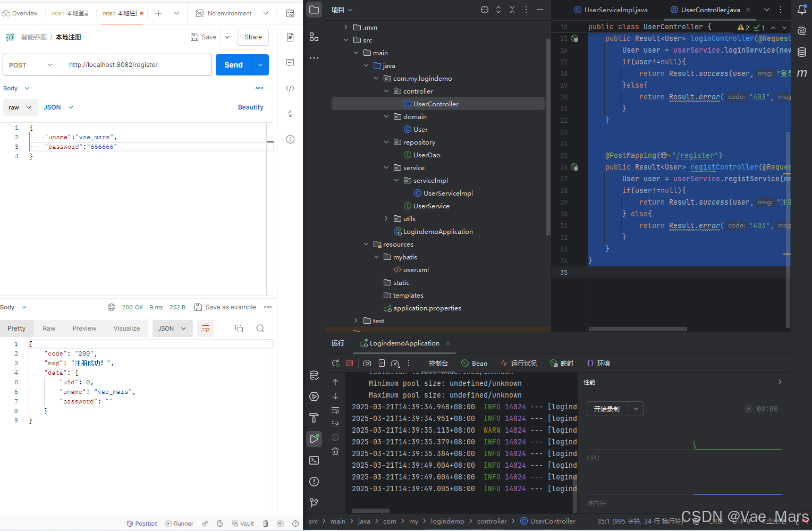Click the Rerun LogindemoApplication icon
Viewport: 812px width, 531px height.
[335, 363]
